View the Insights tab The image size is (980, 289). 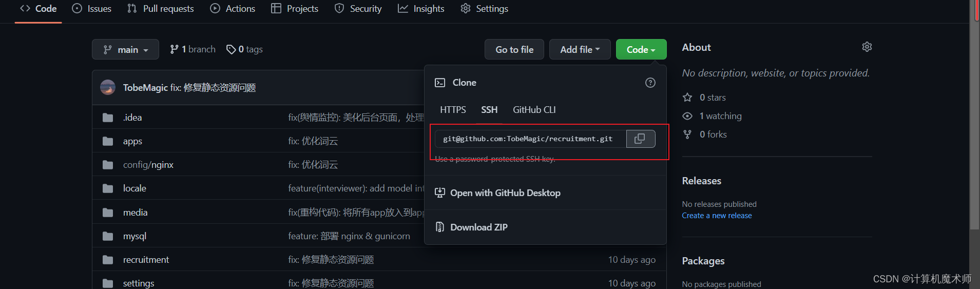click(421, 9)
